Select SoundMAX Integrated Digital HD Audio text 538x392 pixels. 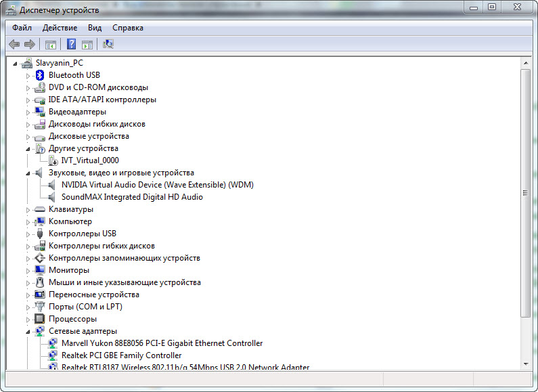(132, 197)
